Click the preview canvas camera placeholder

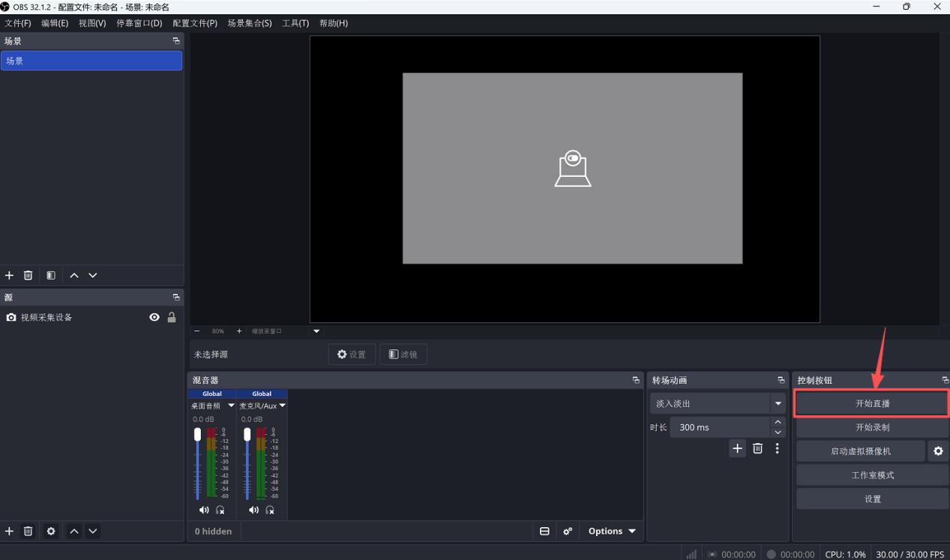(573, 169)
